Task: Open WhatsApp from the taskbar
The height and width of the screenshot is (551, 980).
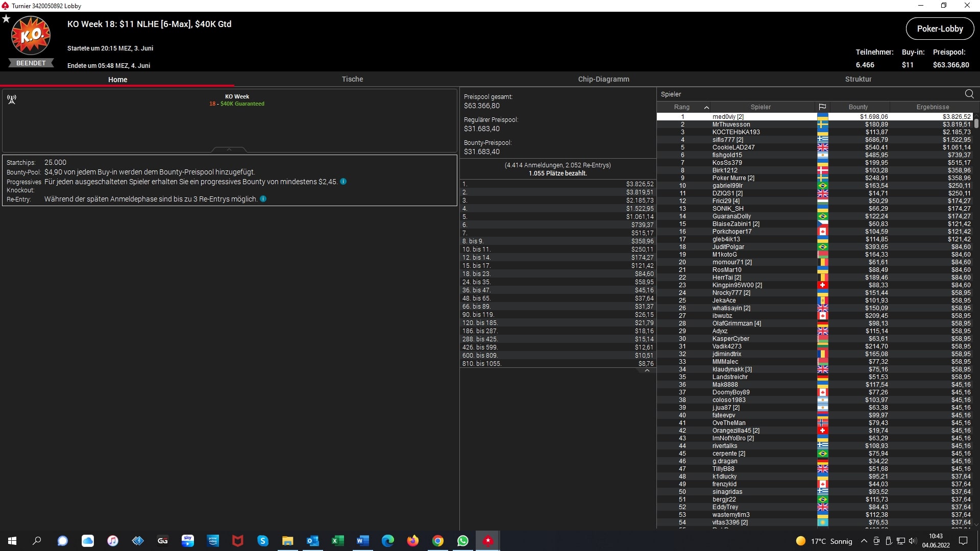Action: (x=463, y=541)
